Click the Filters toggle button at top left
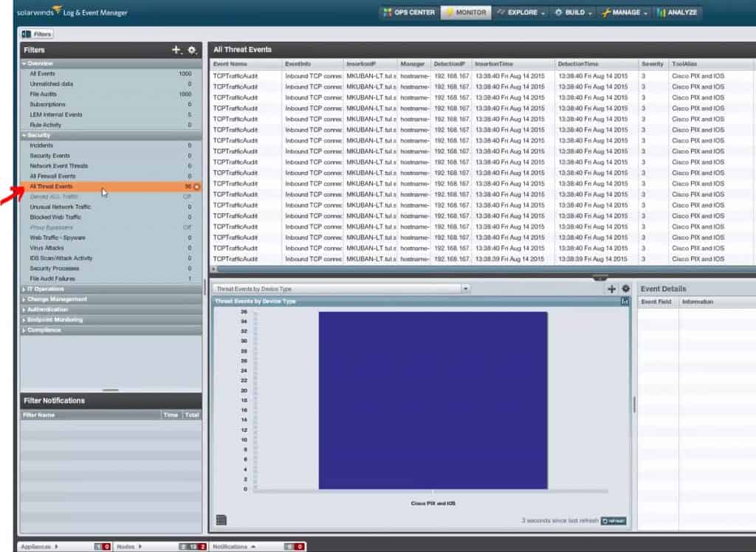The image size is (756, 552). pyautogui.click(x=37, y=34)
